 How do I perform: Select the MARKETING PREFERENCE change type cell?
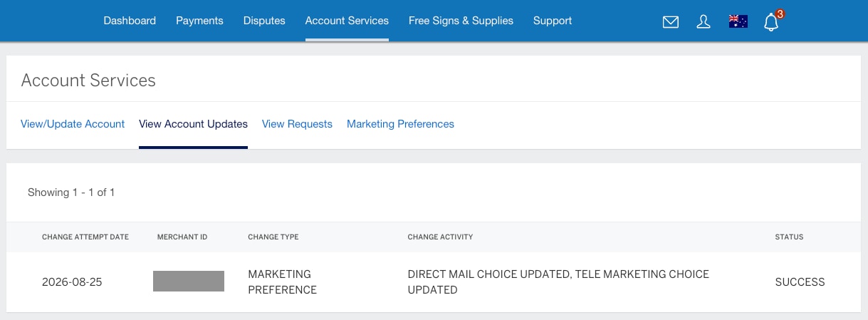pos(283,282)
